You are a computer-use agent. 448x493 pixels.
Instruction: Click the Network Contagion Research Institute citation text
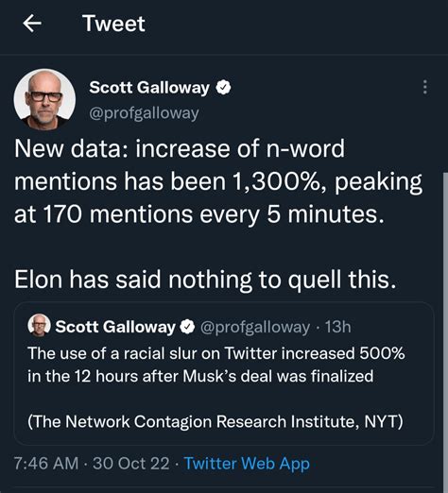click(x=215, y=421)
